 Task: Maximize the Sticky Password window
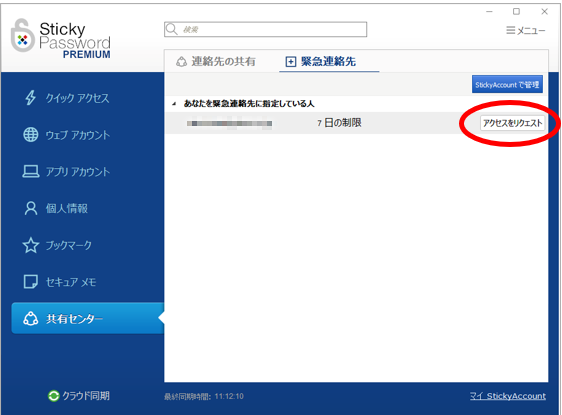click(516, 11)
